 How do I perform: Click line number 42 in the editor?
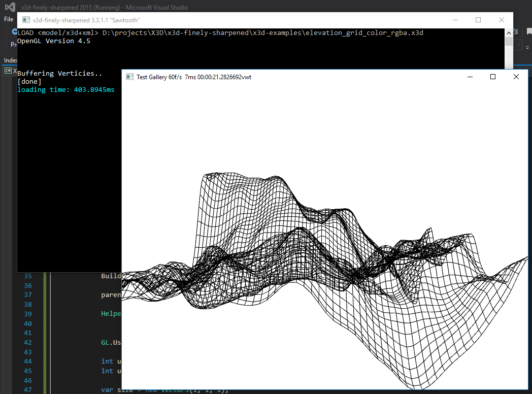(x=28, y=342)
